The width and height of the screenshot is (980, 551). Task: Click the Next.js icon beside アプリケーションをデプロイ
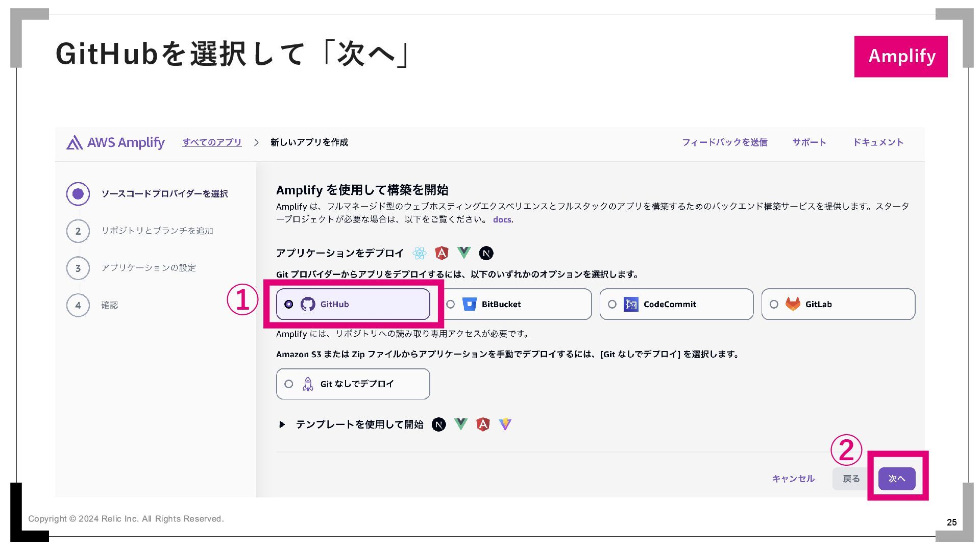[x=486, y=253]
